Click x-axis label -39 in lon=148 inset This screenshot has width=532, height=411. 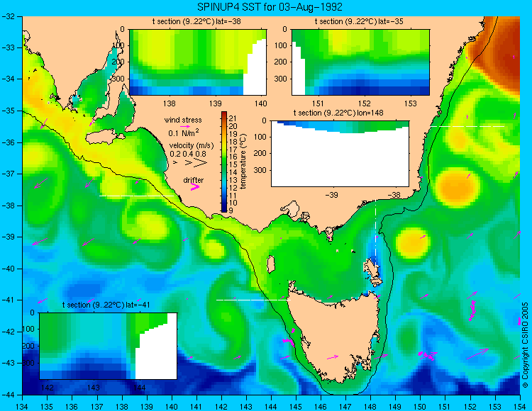pyautogui.click(x=331, y=195)
